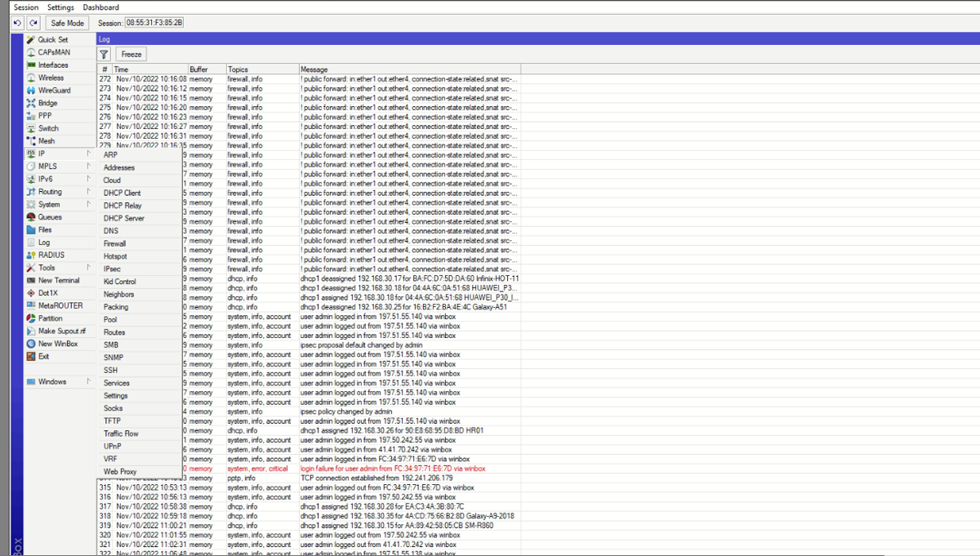Open the Partition sidebar icon
Screen dimensions: 980x556
pyautogui.click(x=30, y=318)
